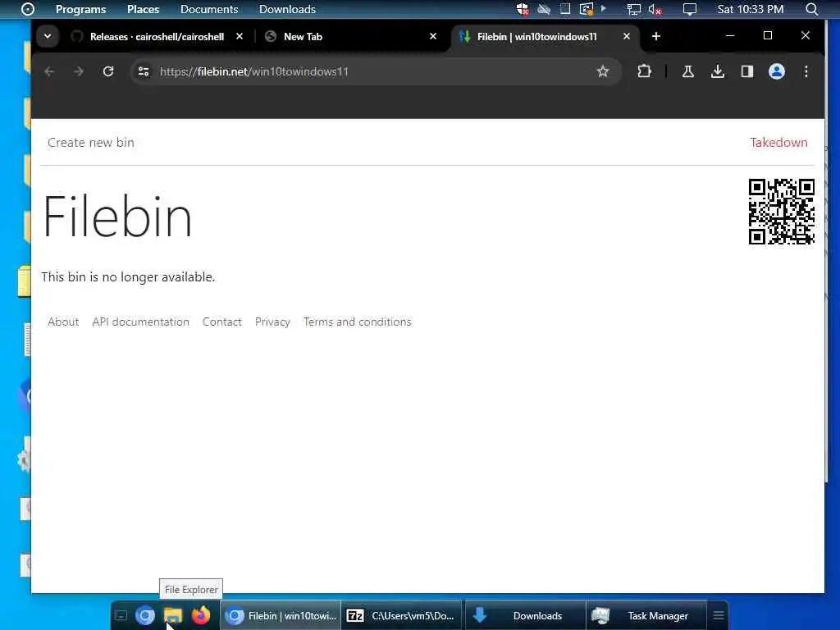Go back using the browser back arrow
This screenshot has width=840, height=630.
coord(49,71)
